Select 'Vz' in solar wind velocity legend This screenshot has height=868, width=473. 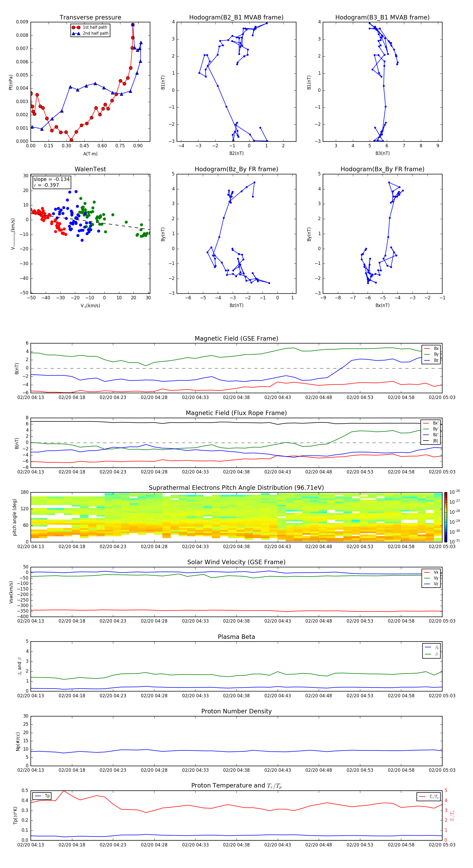tap(431, 584)
